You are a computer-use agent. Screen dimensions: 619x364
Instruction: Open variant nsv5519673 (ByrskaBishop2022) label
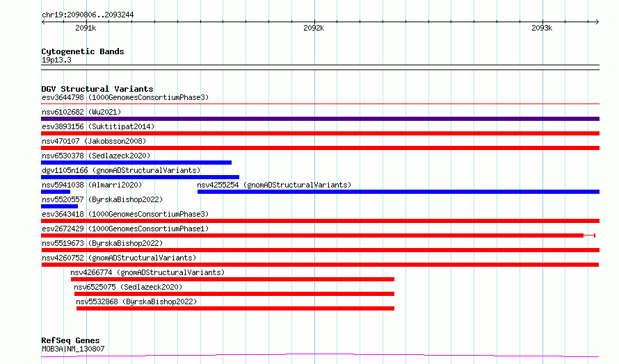[x=102, y=243]
